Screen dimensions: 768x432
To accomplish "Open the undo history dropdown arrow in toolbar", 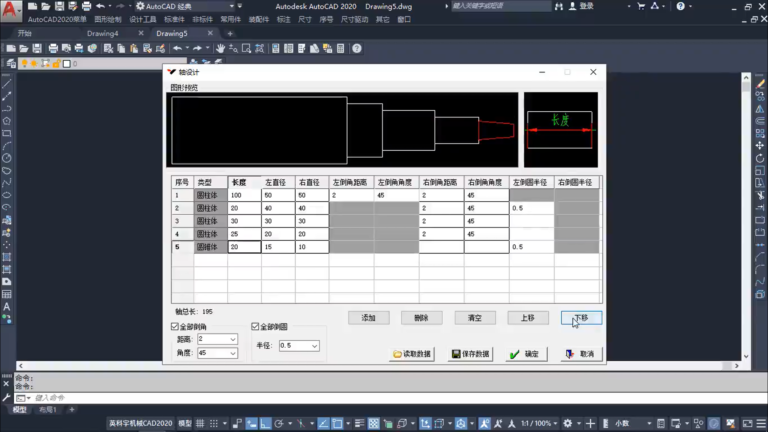I will [187, 48].
